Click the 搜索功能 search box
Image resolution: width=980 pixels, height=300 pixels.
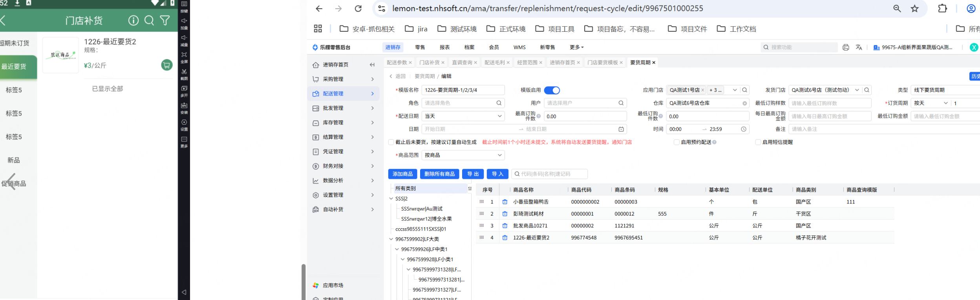[x=799, y=47]
